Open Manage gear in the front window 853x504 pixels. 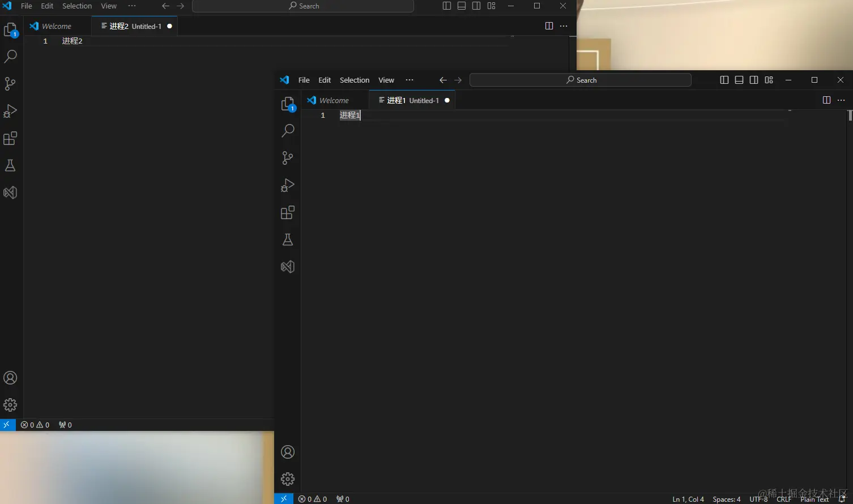point(288,479)
